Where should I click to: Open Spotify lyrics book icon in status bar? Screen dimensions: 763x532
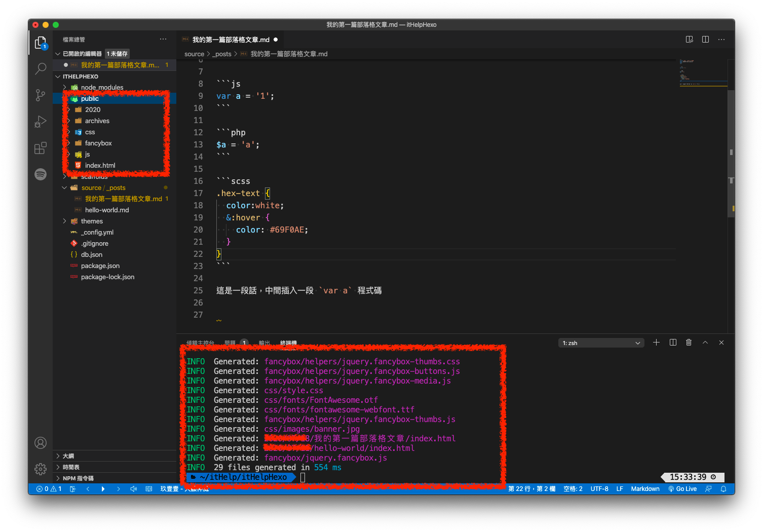tap(149, 489)
